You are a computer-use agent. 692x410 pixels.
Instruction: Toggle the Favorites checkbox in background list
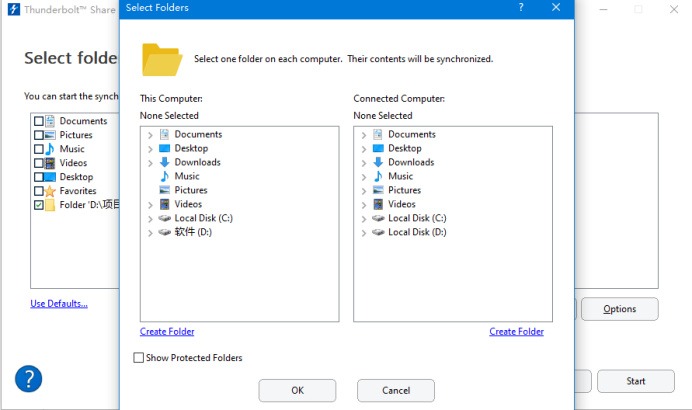[x=39, y=191]
